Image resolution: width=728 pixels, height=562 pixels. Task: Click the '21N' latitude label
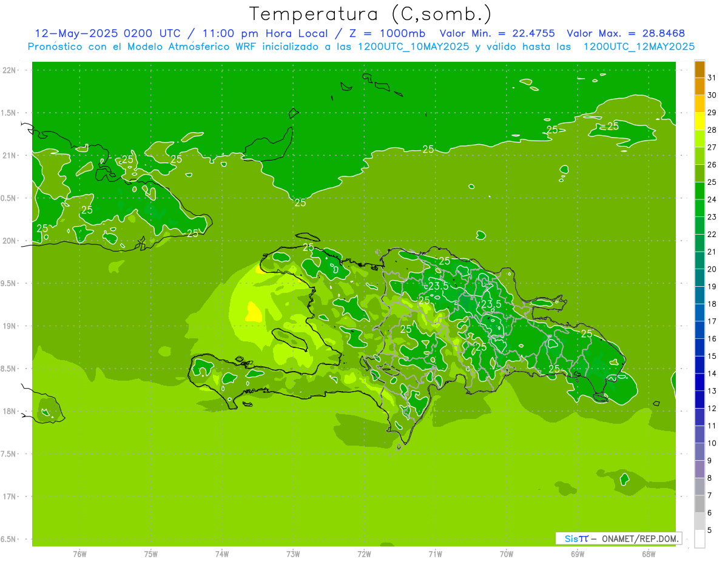pyautogui.click(x=10, y=155)
